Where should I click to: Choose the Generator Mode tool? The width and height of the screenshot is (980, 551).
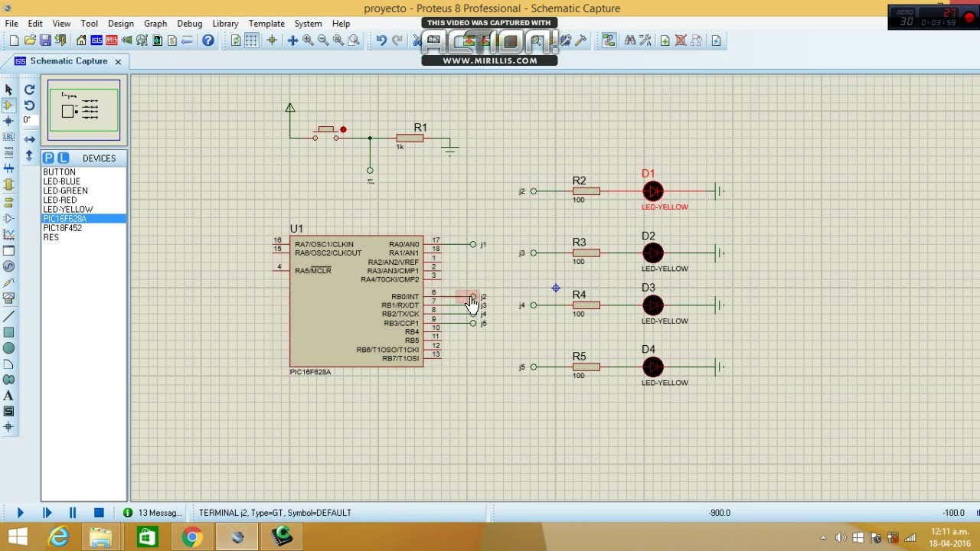(8, 266)
